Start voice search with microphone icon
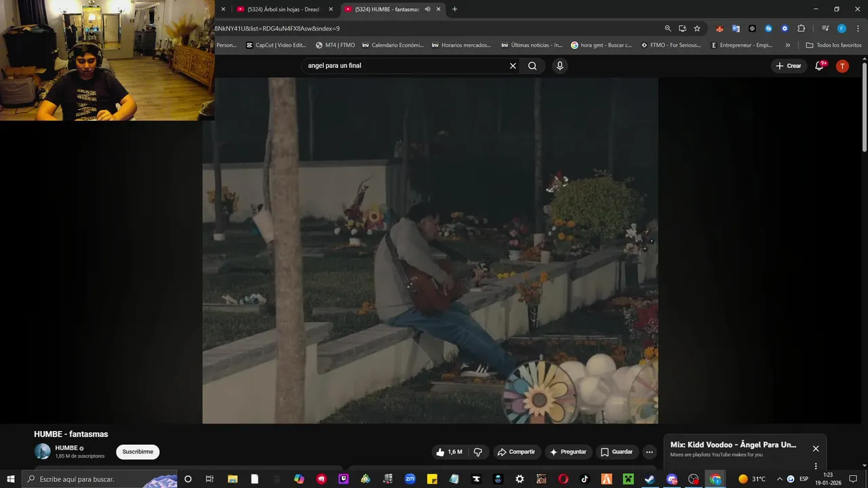868x488 pixels. (x=559, y=66)
